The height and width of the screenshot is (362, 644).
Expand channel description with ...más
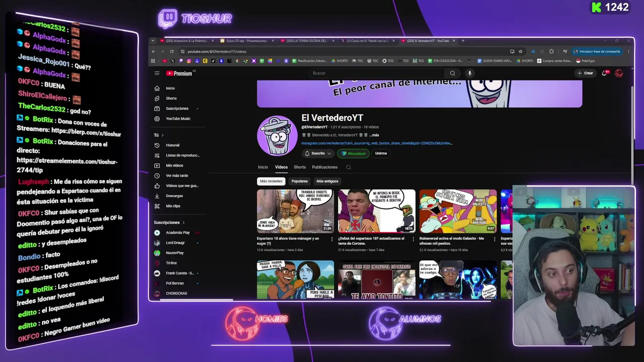374,135
